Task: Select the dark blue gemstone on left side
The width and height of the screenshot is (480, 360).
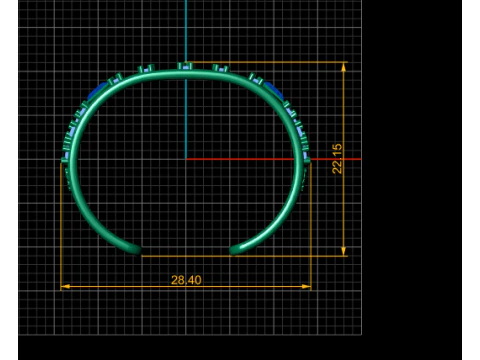Action: pyautogui.click(x=97, y=91)
